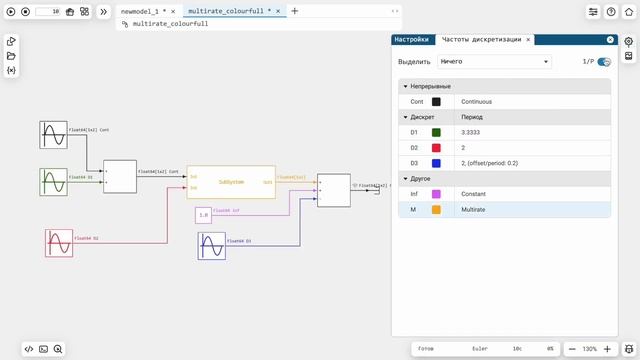Click the export/share icon in left sidebar
This screenshot has width=640, height=360.
point(11,41)
